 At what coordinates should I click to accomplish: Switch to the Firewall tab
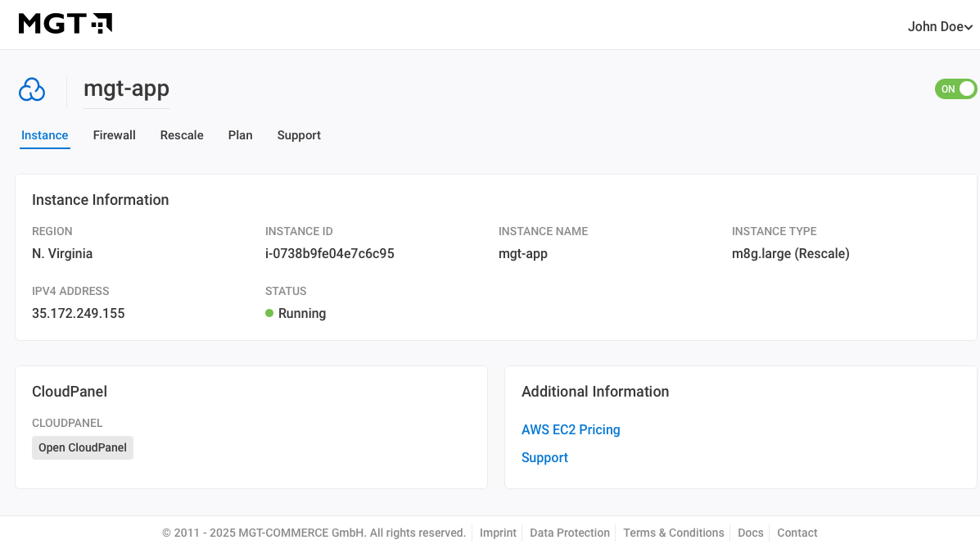click(x=115, y=135)
